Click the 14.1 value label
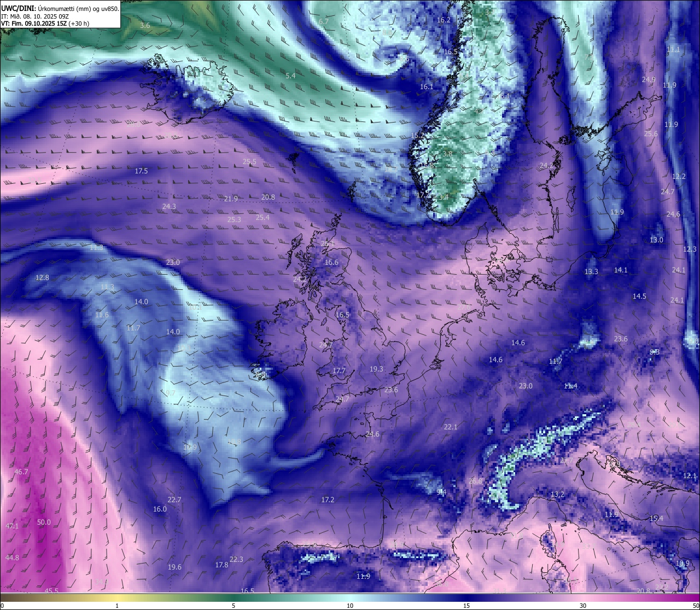Viewport: 700px width, 610px height. point(621,270)
